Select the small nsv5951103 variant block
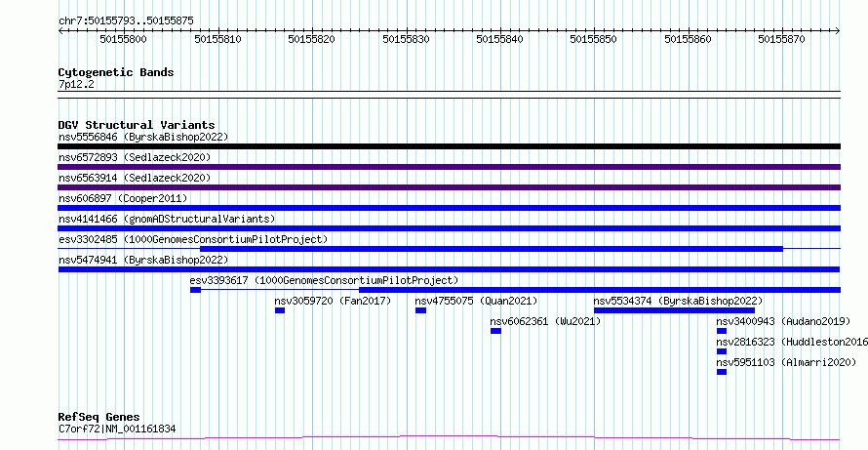This screenshot has height=450, width=868. coord(722,372)
